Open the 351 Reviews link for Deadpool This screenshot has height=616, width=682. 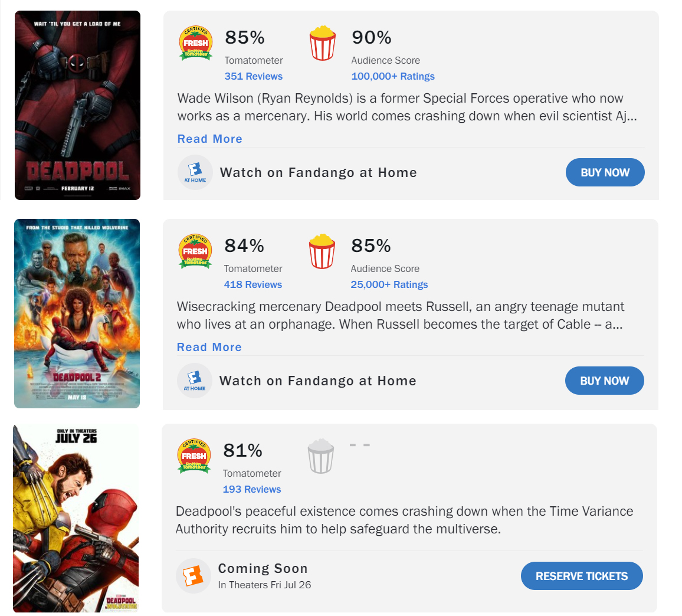254,76
